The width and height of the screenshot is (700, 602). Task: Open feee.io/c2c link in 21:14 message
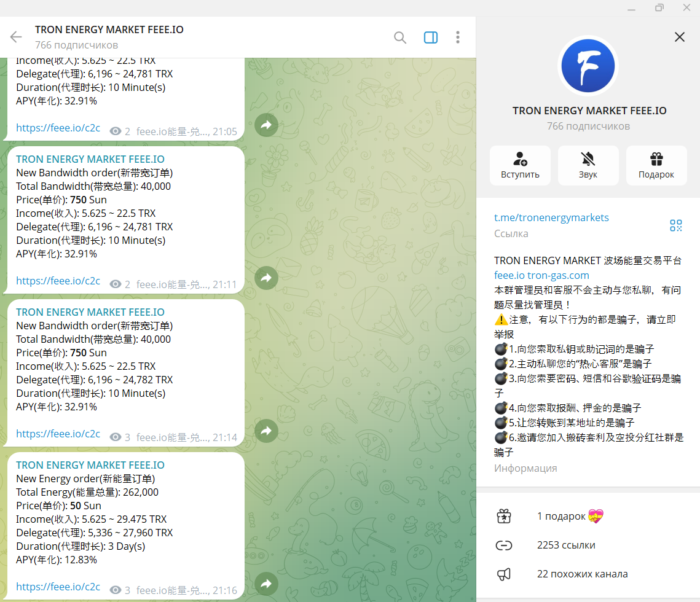(x=58, y=434)
